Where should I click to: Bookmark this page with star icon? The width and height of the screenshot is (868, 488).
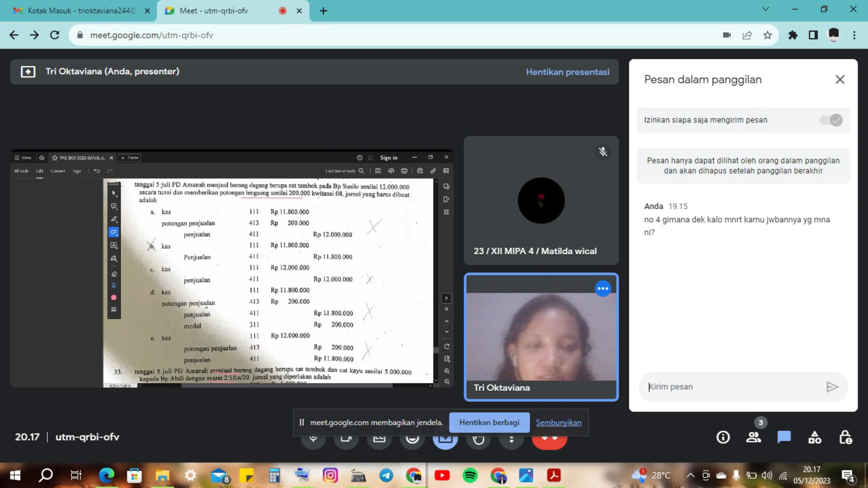pyautogui.click(x=767, y=35)
